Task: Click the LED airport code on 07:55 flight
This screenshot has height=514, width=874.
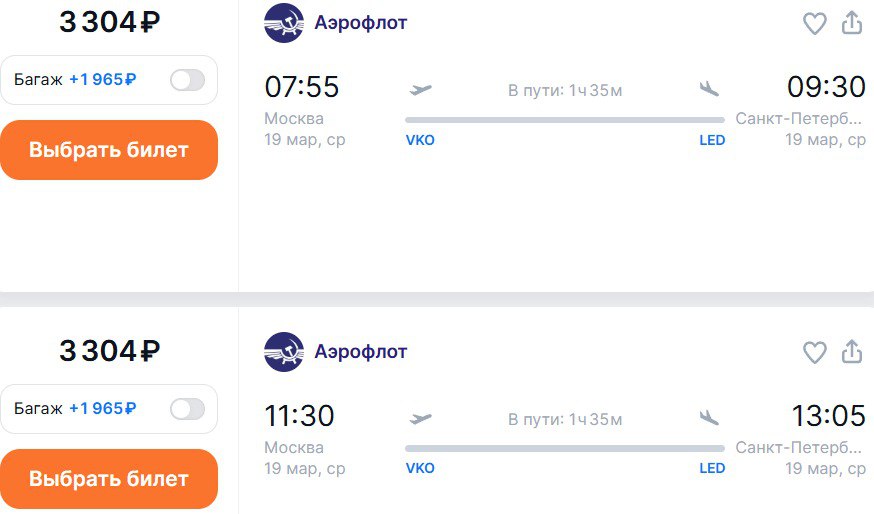Action: pyautogui.click(x=712, y=140)
